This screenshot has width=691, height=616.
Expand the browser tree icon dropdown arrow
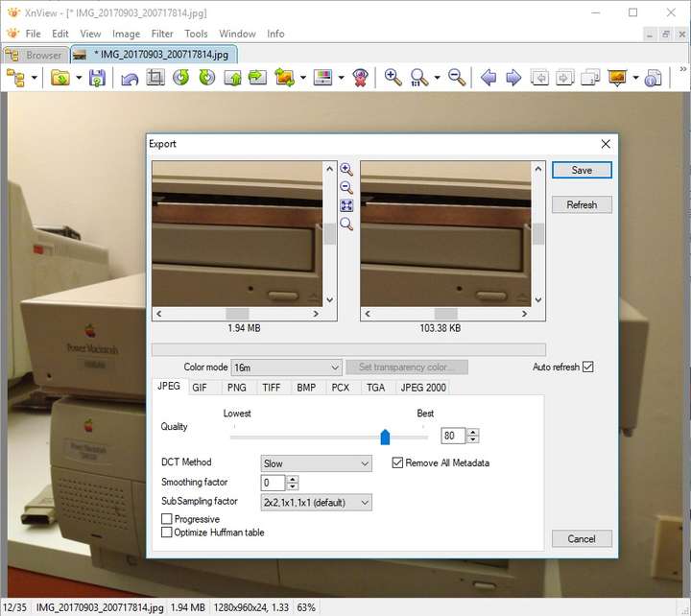point(34,78)
